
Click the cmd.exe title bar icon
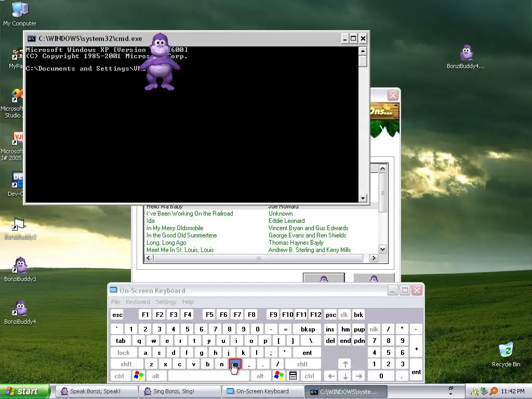[x=31, y=38]
